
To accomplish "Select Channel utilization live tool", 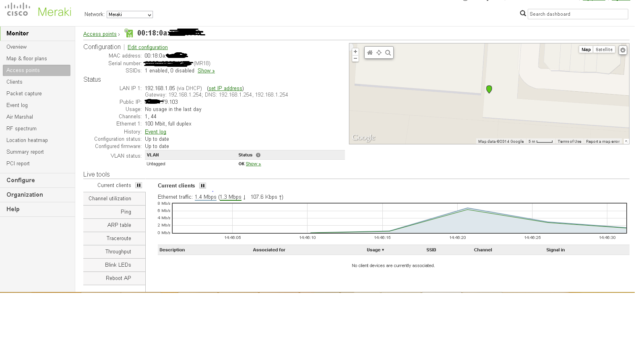I will pos(114,199).
